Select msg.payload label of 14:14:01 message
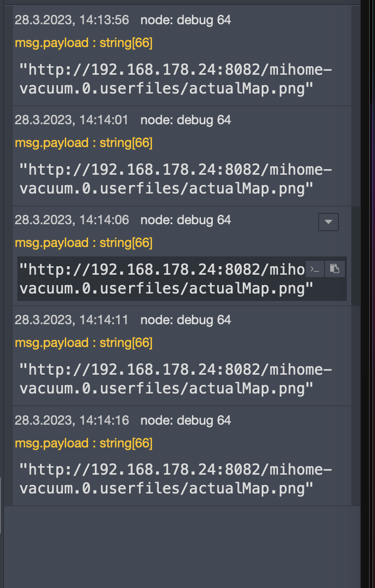 pos(84,143)
